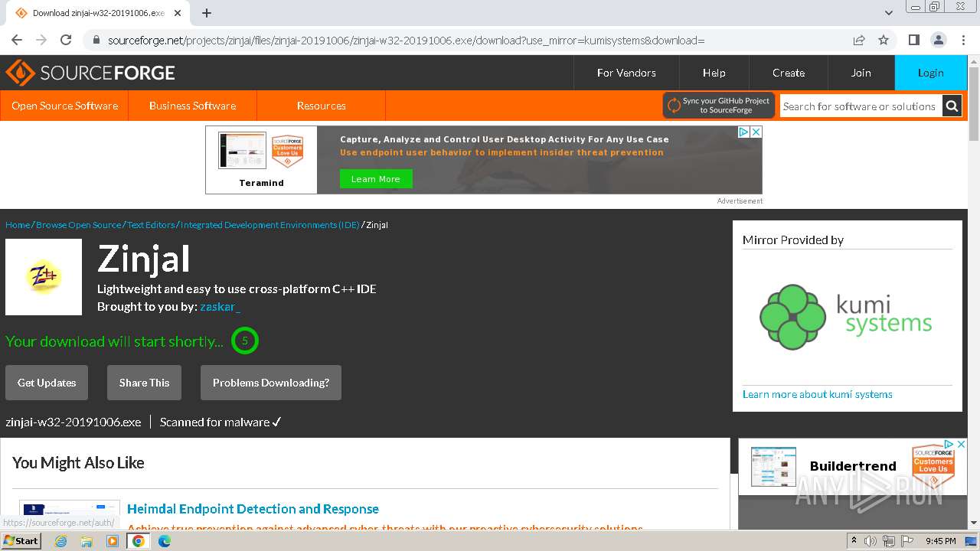Reload the page

tap(66, 40)
